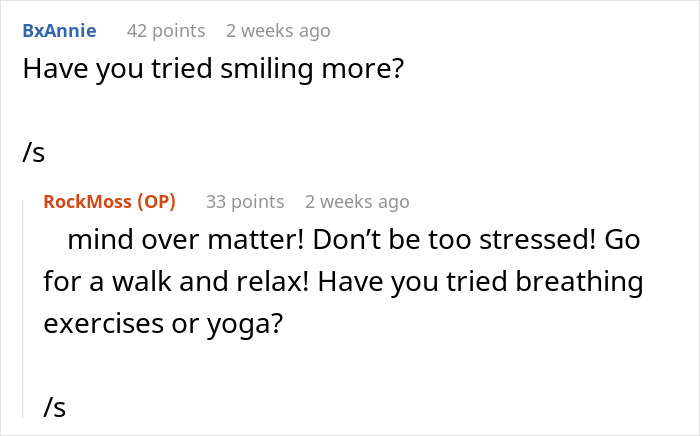Click the /s under RockMoss's reply
This screenshot has height=436, width=700.
pos(54,407)
